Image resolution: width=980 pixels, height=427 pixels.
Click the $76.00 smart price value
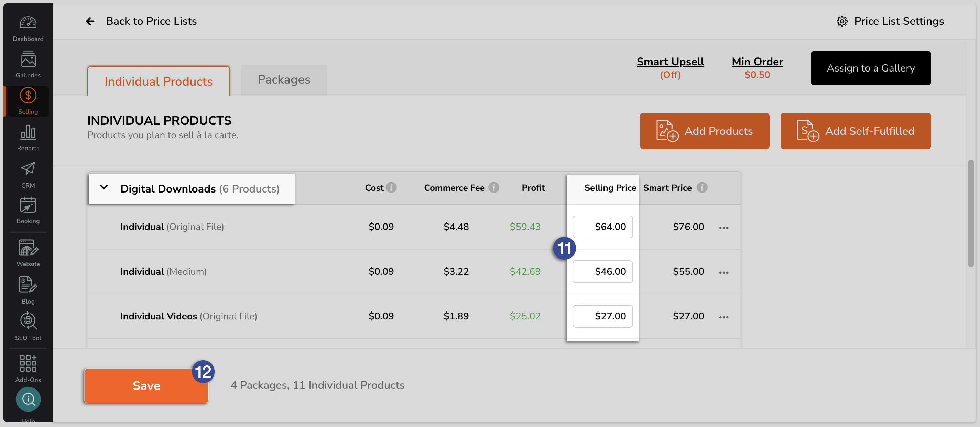pos(688,227)
